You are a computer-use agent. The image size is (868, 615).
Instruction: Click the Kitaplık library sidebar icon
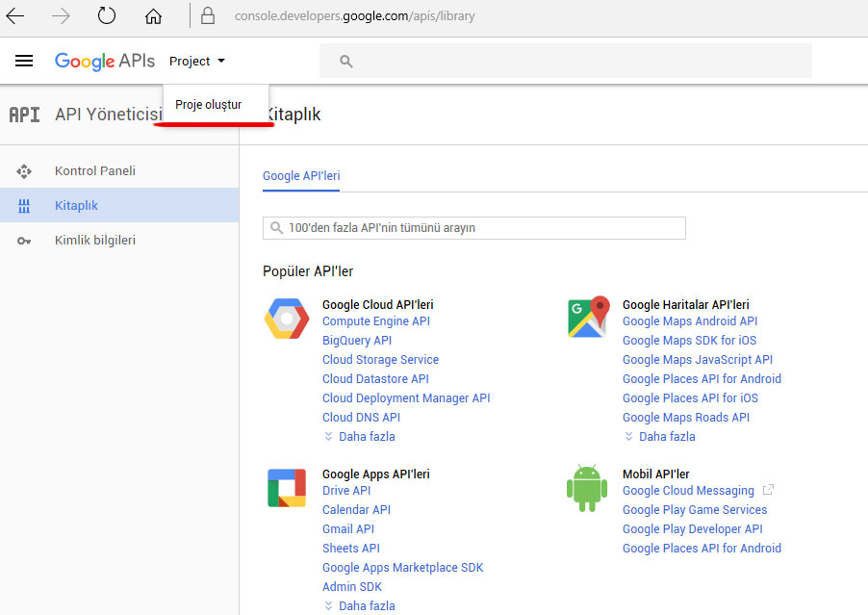tap(24, 206)
